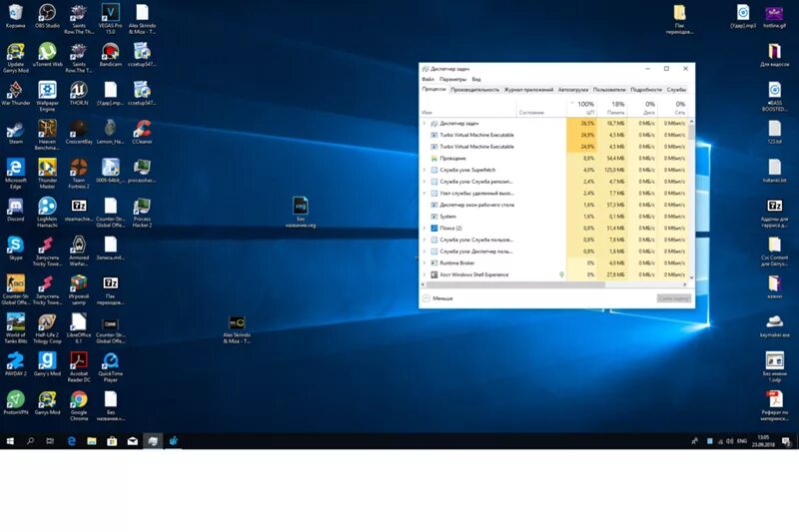
Task: Select the Microsoft Edge desktop shortcut
Action: pos(16,174)
